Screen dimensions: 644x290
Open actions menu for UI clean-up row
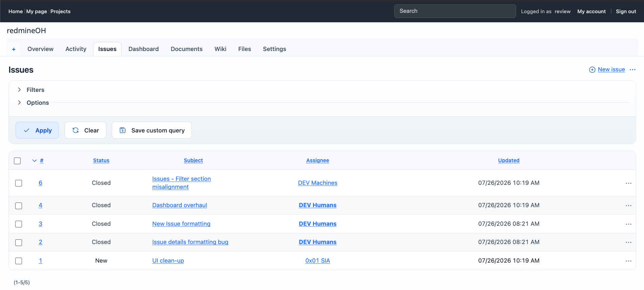click(x=628, y=261)
